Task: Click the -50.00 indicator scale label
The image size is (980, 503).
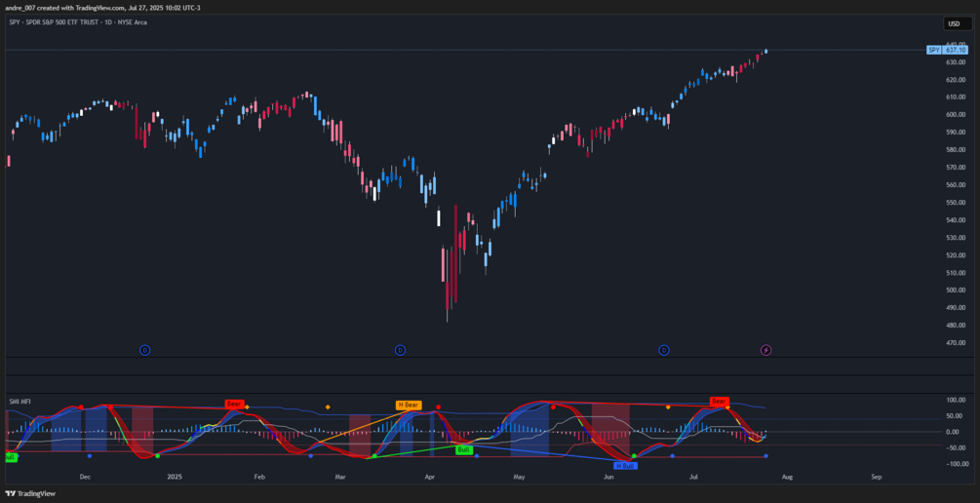Action: click(957, 448)
